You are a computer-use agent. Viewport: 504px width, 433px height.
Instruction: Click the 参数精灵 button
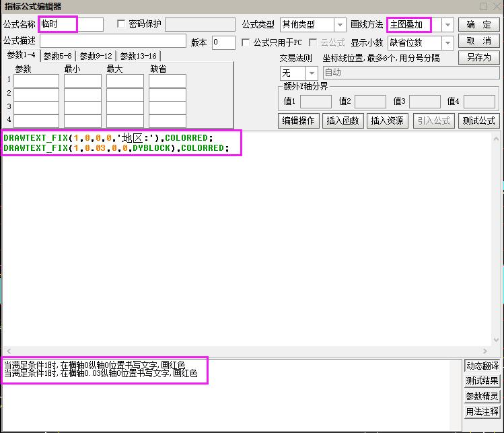pos(482,396)
